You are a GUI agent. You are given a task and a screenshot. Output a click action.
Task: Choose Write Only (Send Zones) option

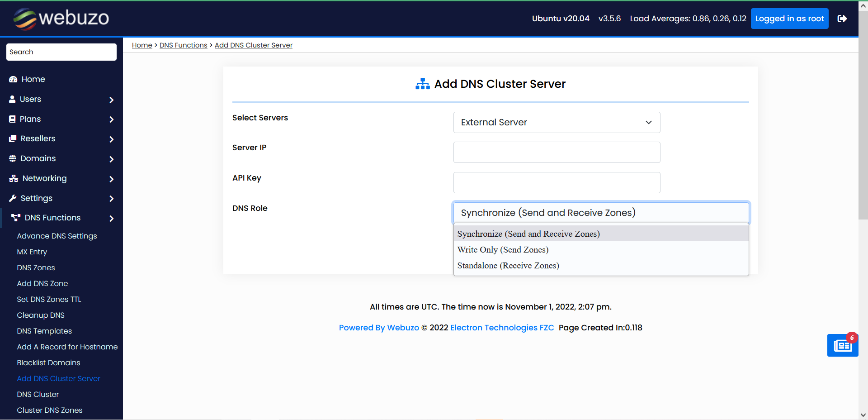coord(503,250)
